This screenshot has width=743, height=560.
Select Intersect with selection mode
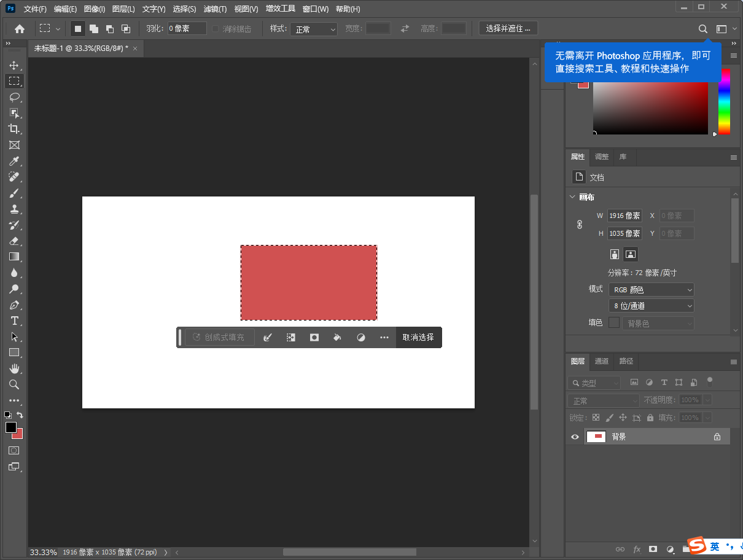pos(126,29)
